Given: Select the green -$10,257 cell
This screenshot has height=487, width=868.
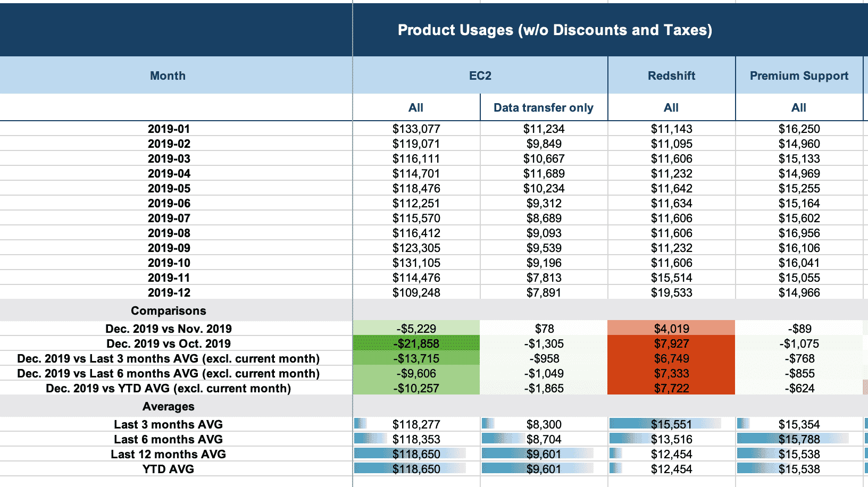Looking at the screenshot, I should [416, 388].
